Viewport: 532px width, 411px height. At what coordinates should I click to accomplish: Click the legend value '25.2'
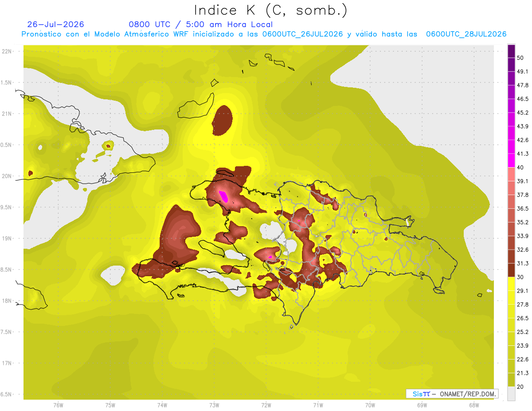point(522,332)
